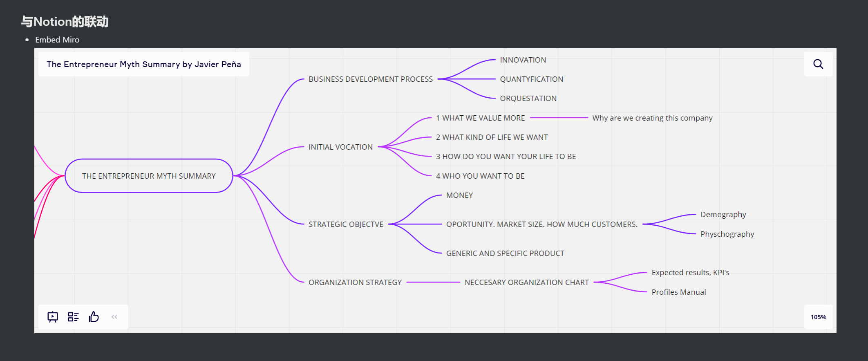Select the Profiles Manual node
Image resolution: width=868 pixels, height=361 pixels.
pyautogui.click(x=679, y=292)
